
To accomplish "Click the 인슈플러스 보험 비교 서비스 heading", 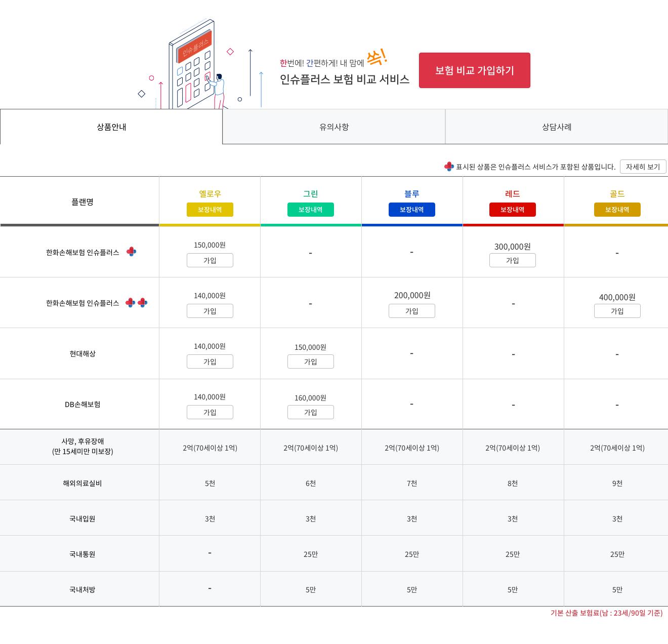I will [345, 79].
